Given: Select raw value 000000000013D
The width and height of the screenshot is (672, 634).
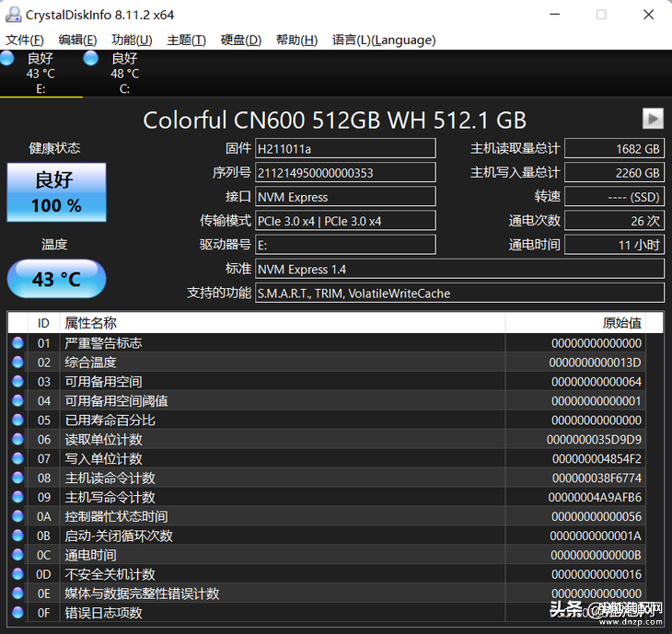Looking at the screenshot, I should coord(595,363).
